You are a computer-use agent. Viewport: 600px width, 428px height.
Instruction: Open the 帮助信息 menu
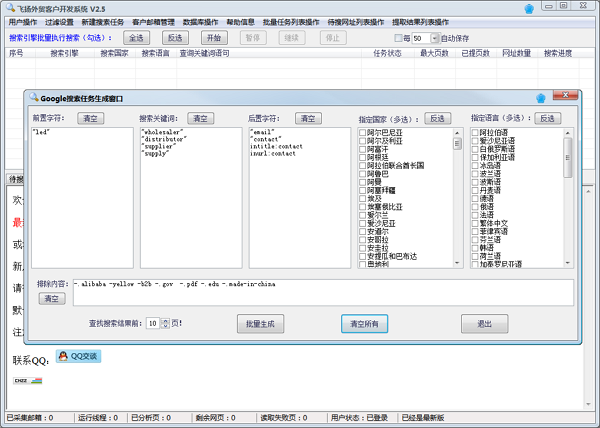240,22
